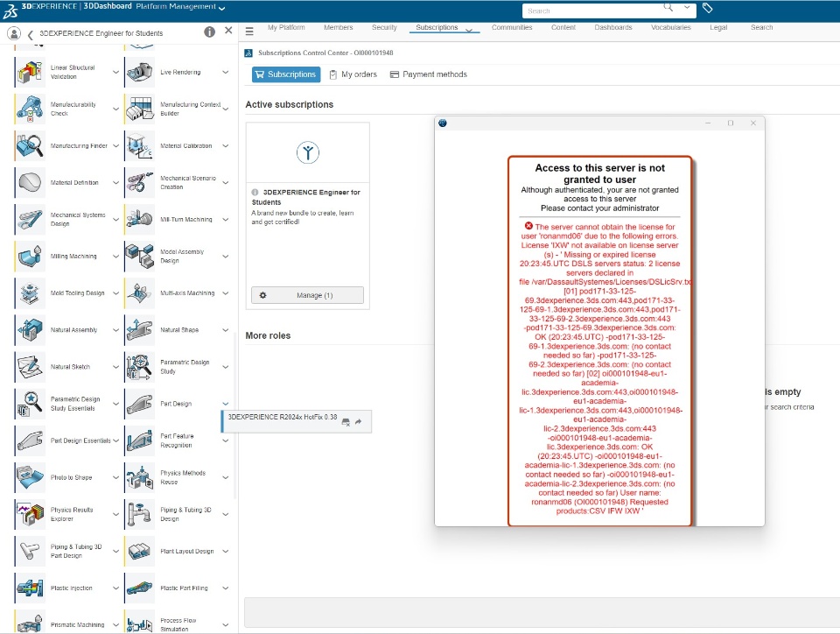Image resolution: width=840 pixels, height=634 pixels.
Task: Launch Mechanical Systems Design app icon
Action: click(31, 220)
